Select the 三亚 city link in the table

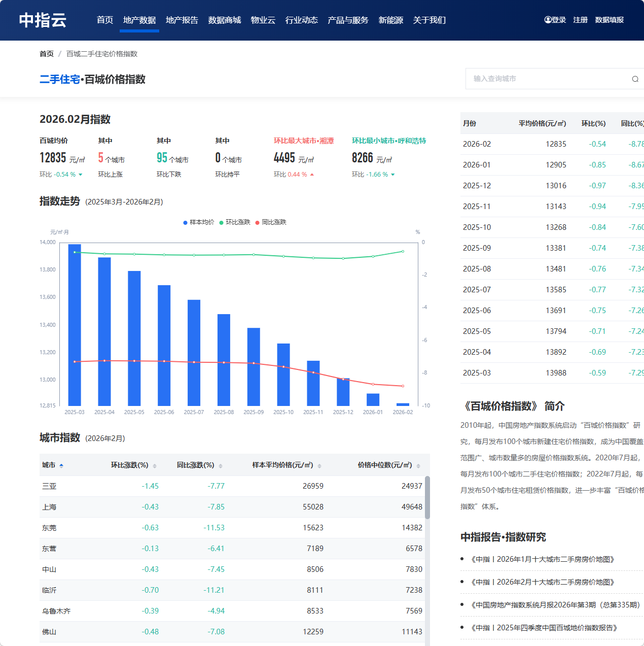(49, 486)
